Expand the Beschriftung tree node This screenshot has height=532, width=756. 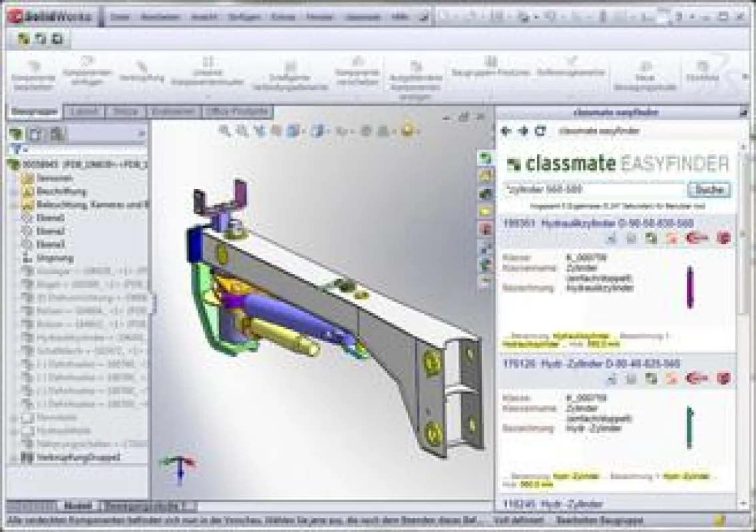pyautogui.click(x=14, y=192)
